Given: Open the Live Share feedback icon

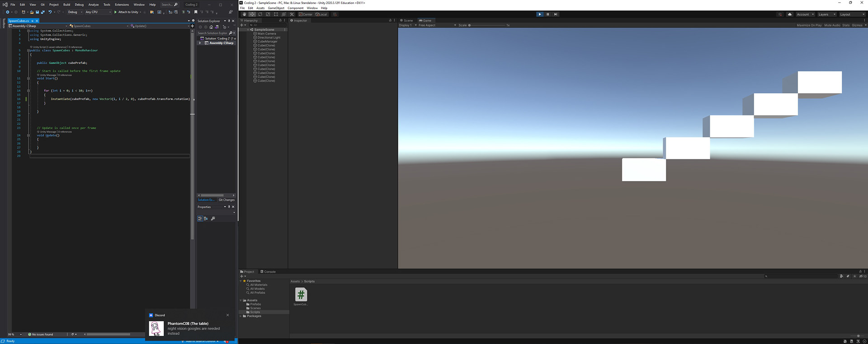Looking at the screenshot, I should click(x=231, y=12).
